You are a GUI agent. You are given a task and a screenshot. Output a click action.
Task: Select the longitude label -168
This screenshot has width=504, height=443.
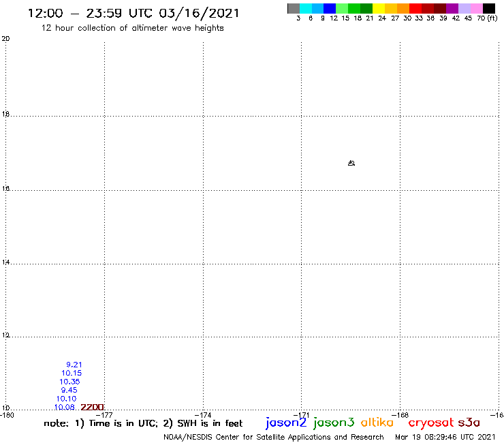click(400, 415)
